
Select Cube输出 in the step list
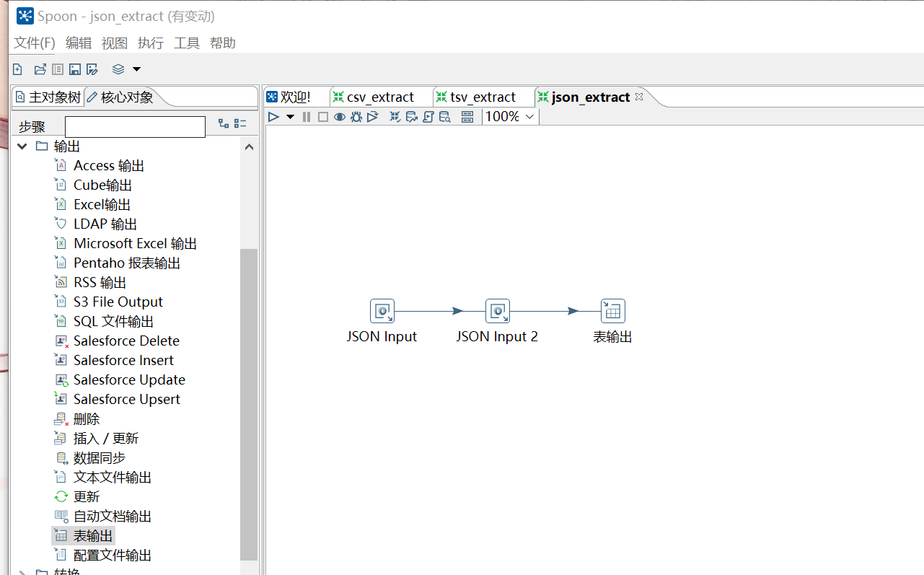(x=94, y=185)
